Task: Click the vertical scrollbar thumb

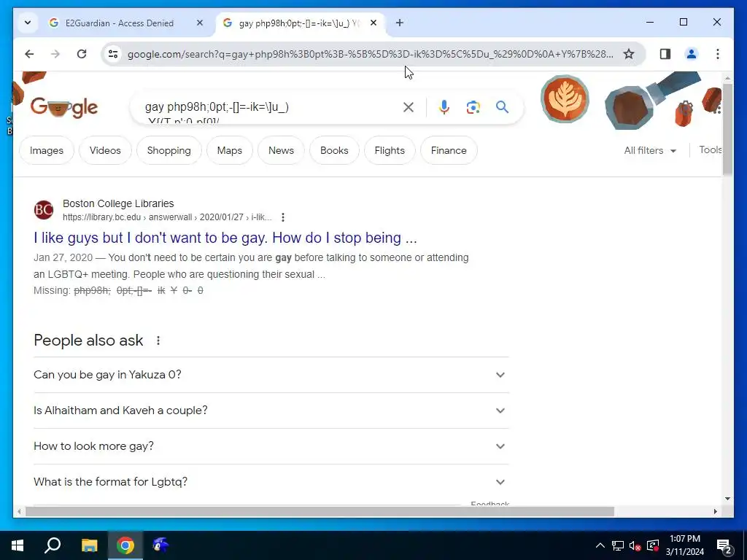Action: tap(727, 128)
